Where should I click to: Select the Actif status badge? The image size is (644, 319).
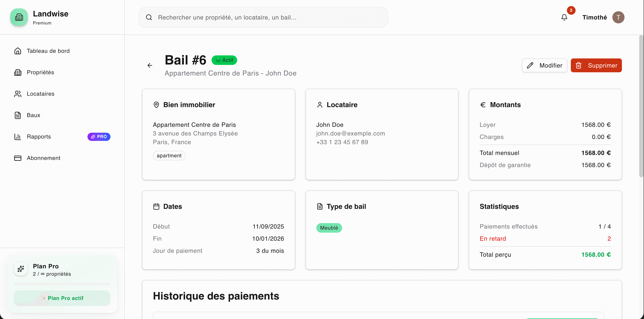tap(224, 60)
